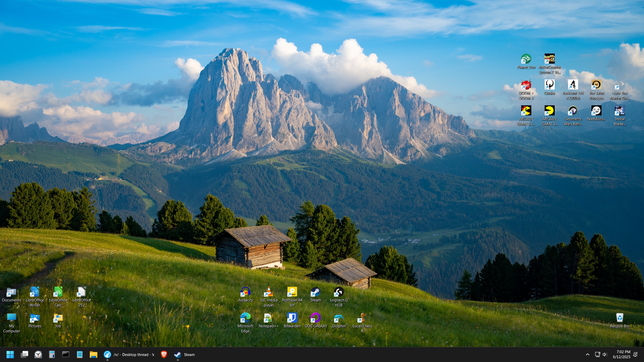Screen dimensions: 644x362
Task: Select the VLC media player icon
Action: pyautogui.click(x=269, y=297)
